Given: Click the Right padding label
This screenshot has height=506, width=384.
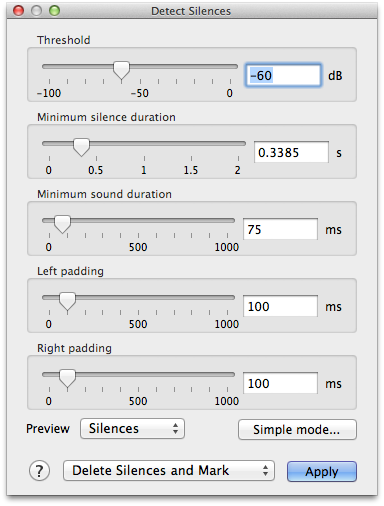Looking at the screenshot, I should [74, 348].
